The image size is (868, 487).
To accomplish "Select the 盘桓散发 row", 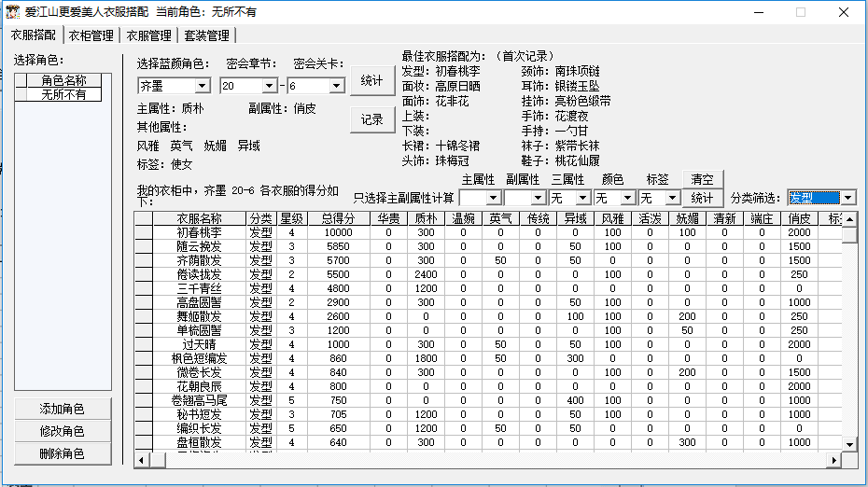I will click(488, 442).
